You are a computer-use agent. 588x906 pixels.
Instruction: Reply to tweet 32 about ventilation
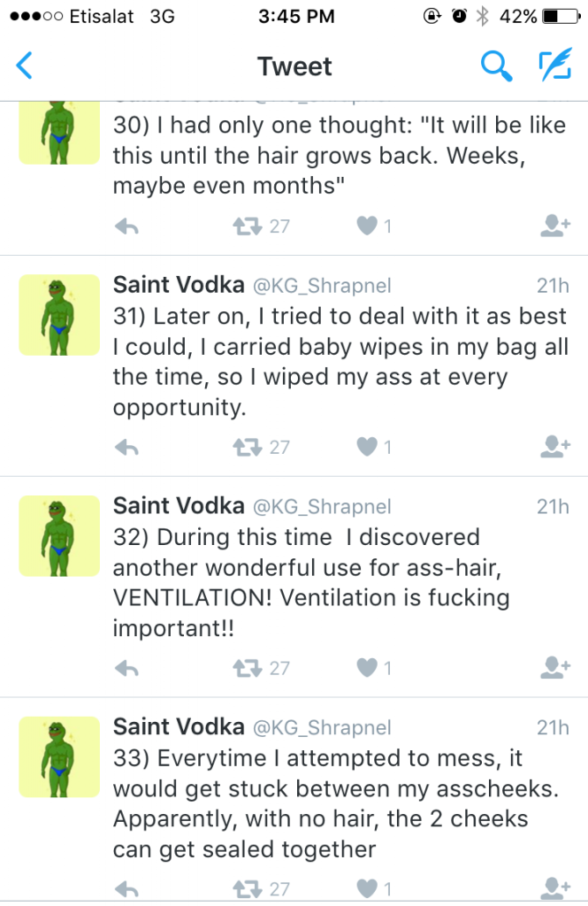127,668
